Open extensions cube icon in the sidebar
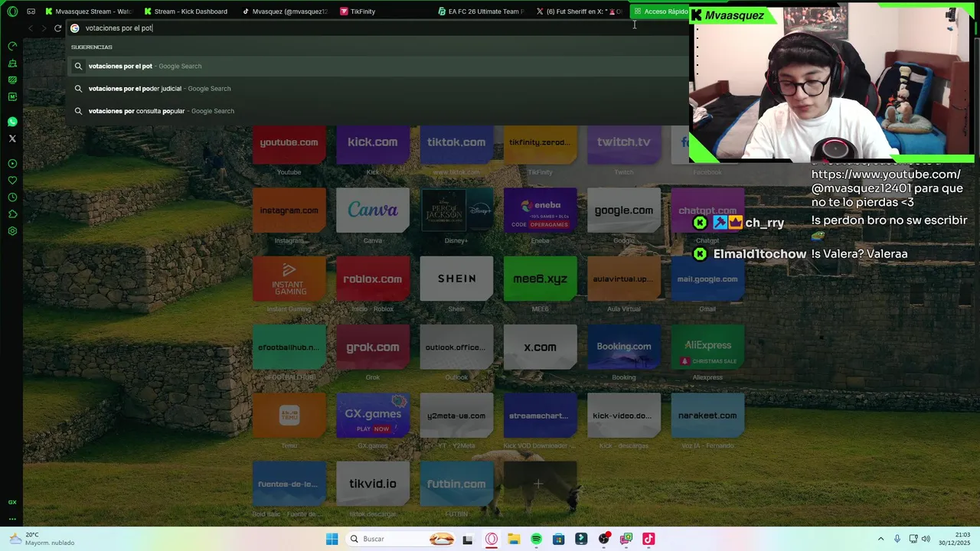 click(12, 214)
